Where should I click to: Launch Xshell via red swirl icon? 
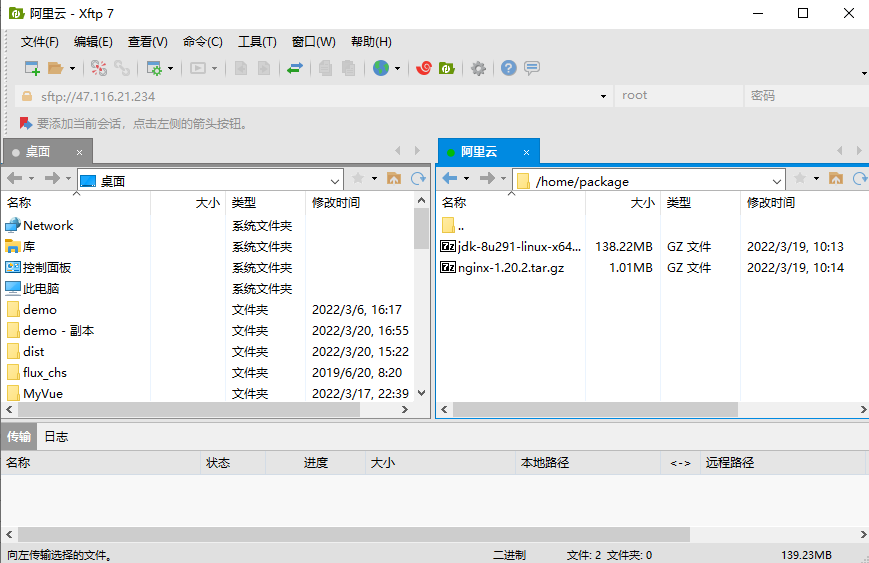[424, 68]
